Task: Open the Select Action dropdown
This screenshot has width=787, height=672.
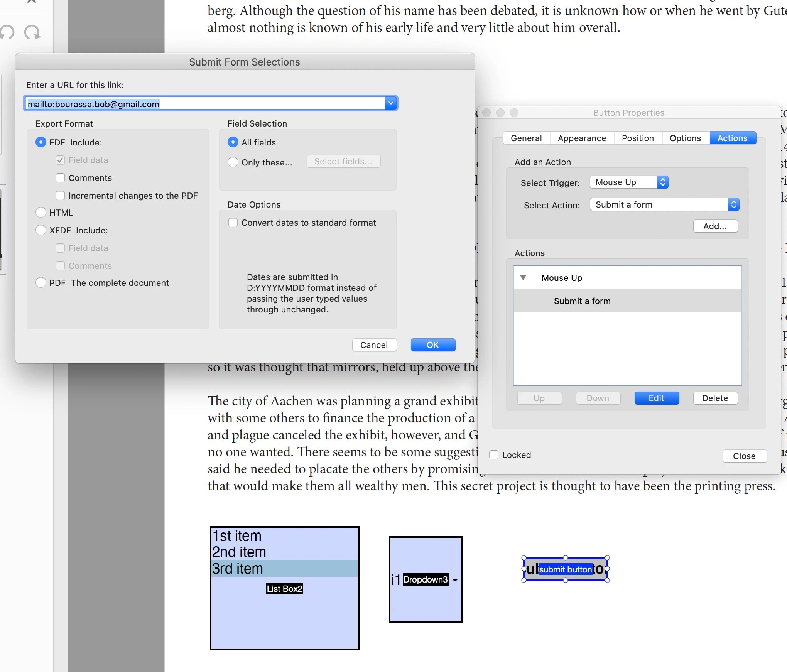Action: coord(664,204)
